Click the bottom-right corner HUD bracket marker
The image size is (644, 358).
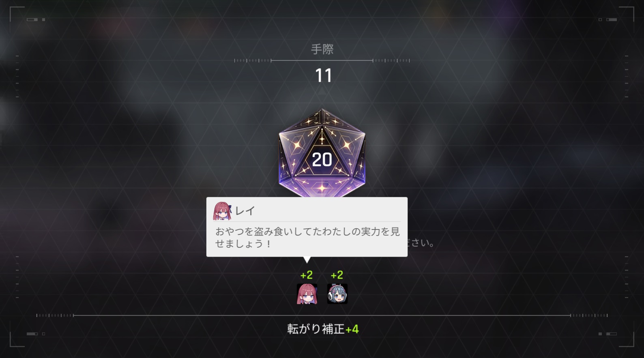click(x=627, y=340)
